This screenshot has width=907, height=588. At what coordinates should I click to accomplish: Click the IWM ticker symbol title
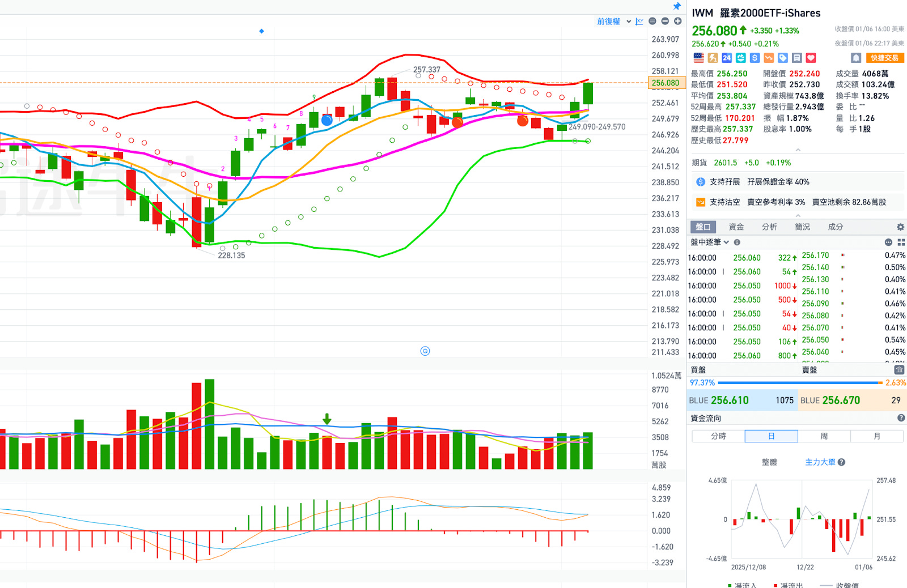(x=702, y=13)
